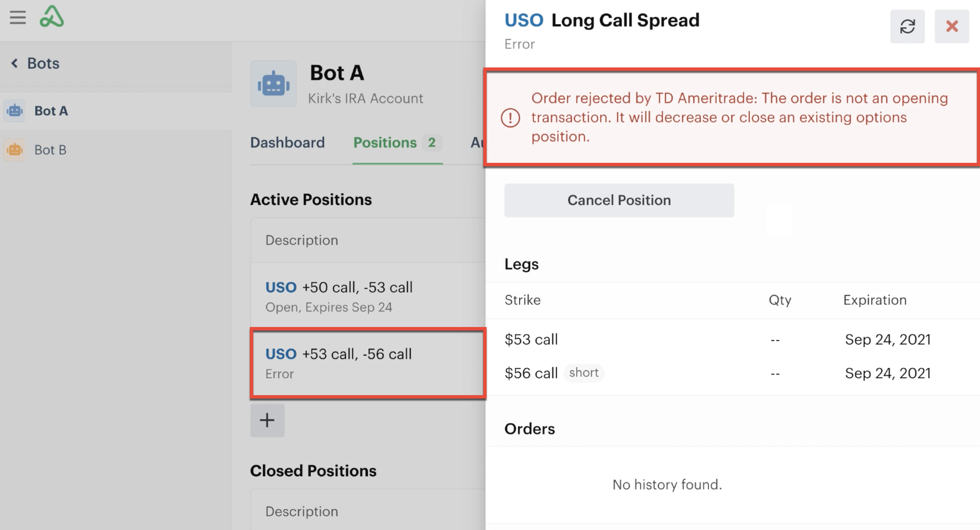Screen dimensions: 980x530
Task: Click the orange Bot B robot icon
Action: 15,150
